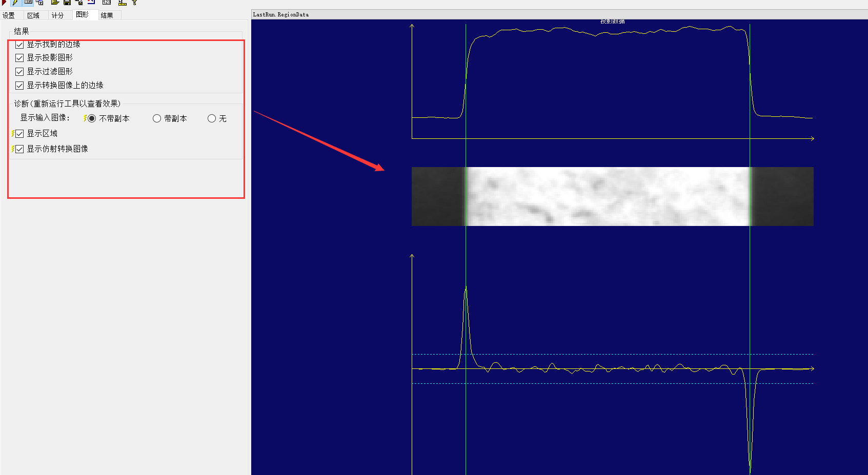Toggle 显示过滤图形 checkbox

click(x=19, y=72)
